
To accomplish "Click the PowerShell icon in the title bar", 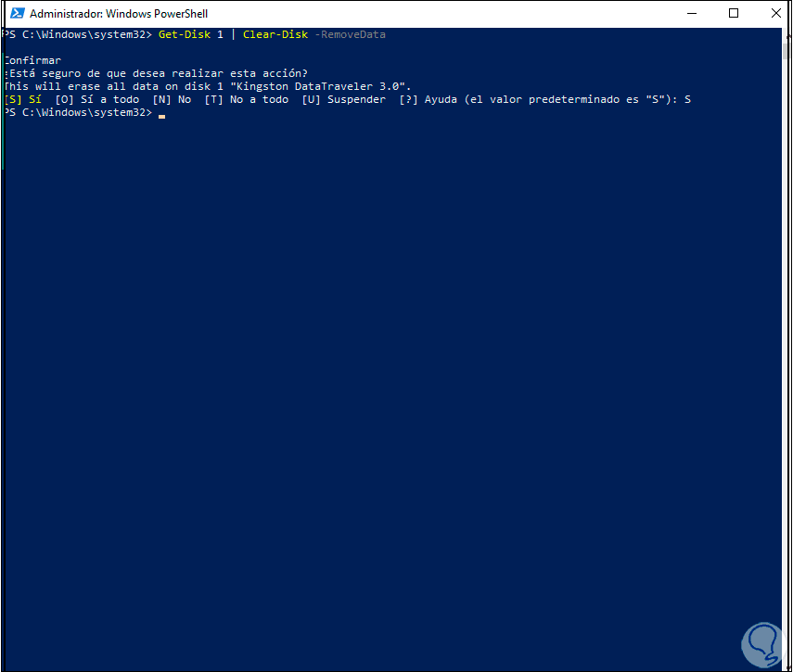I will point(16,14).
